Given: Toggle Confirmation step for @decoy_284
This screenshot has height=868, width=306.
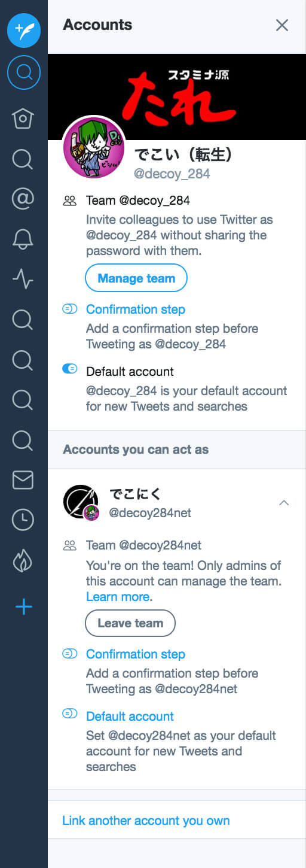Looking at the screenshot, I should click(x=70, y=309).
